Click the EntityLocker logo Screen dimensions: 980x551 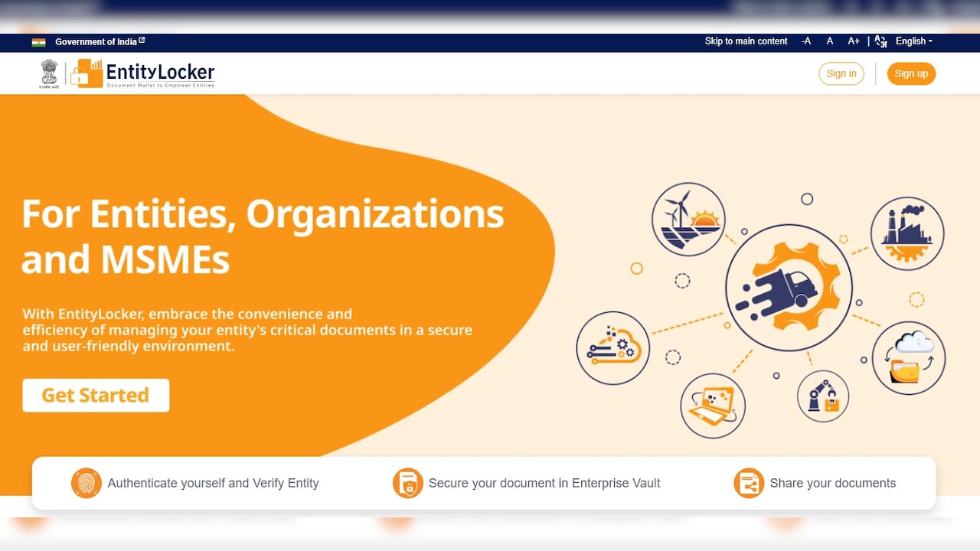click(142, 73)
